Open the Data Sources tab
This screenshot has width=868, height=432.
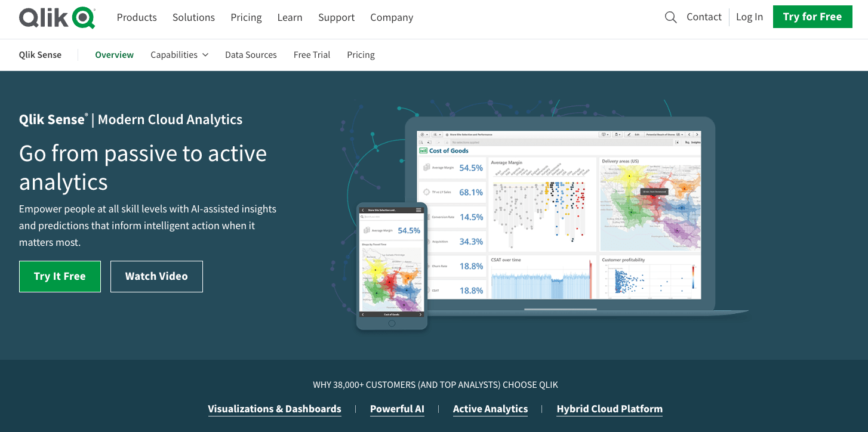coord(251,55)
